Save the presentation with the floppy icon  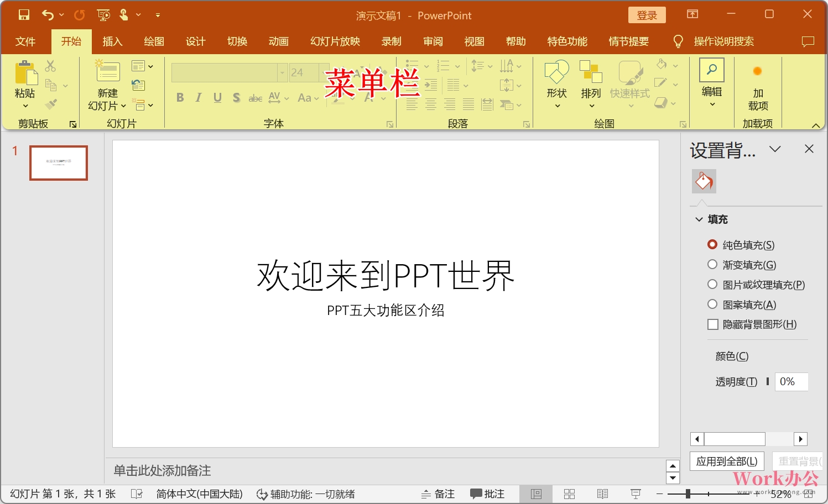(24, 15)
